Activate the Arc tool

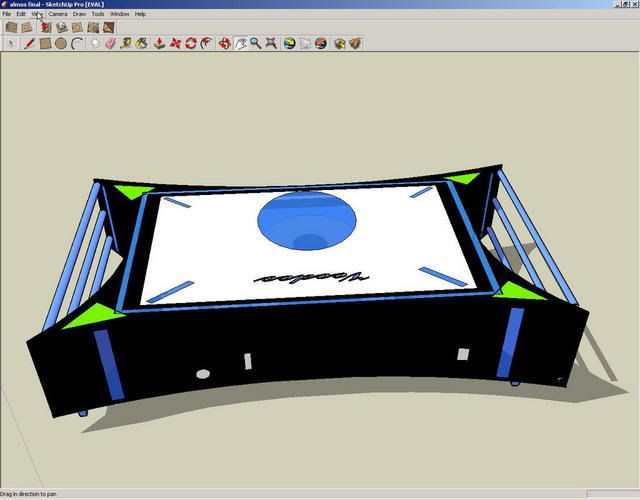(x=76, y=44)
